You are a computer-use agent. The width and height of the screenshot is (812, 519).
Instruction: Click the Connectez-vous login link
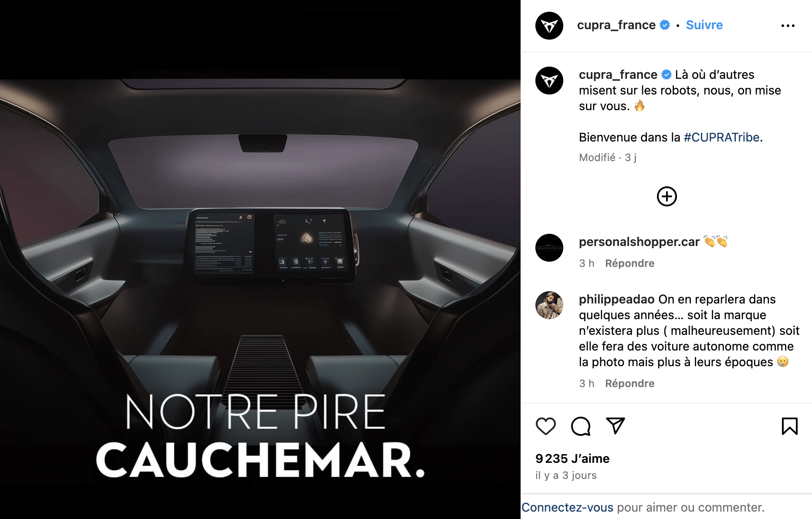[x=567, y=507]
